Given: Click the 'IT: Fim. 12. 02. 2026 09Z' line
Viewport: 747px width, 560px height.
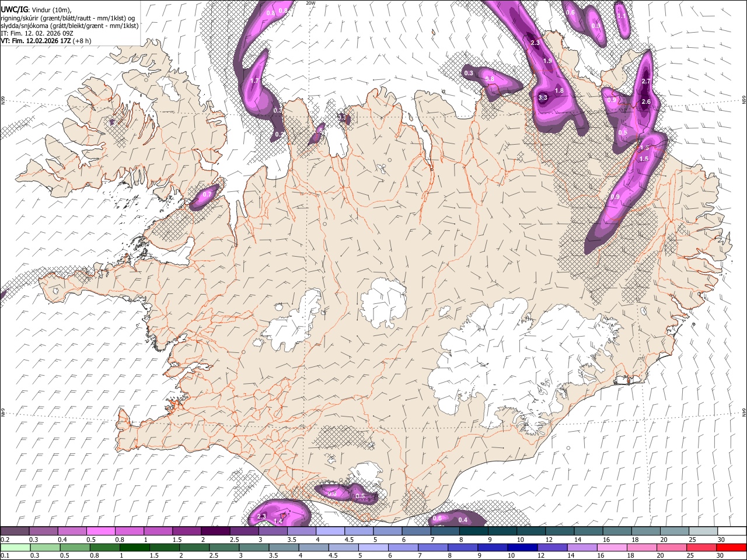Looking at the screenshot, I should (37, 33).
